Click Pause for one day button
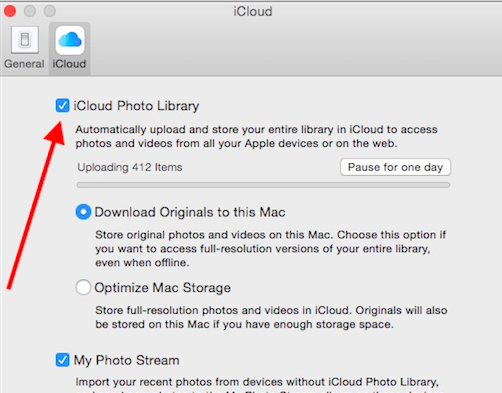 pos(395,167)
